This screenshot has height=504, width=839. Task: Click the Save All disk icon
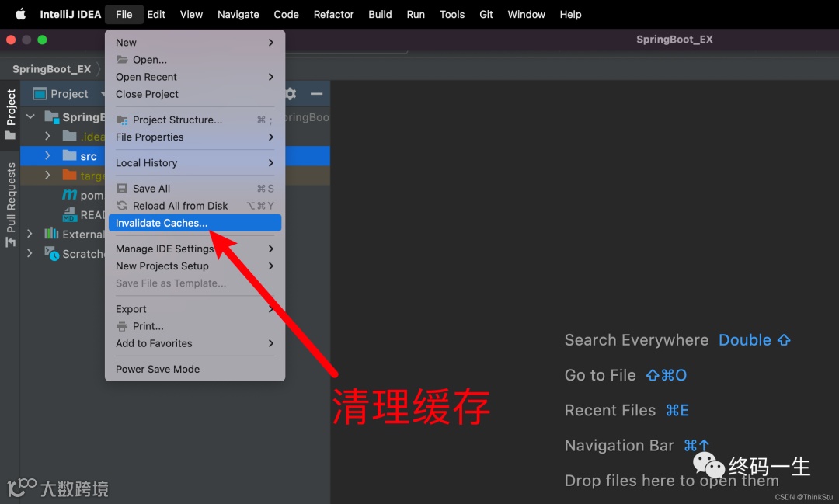point(122,189)
